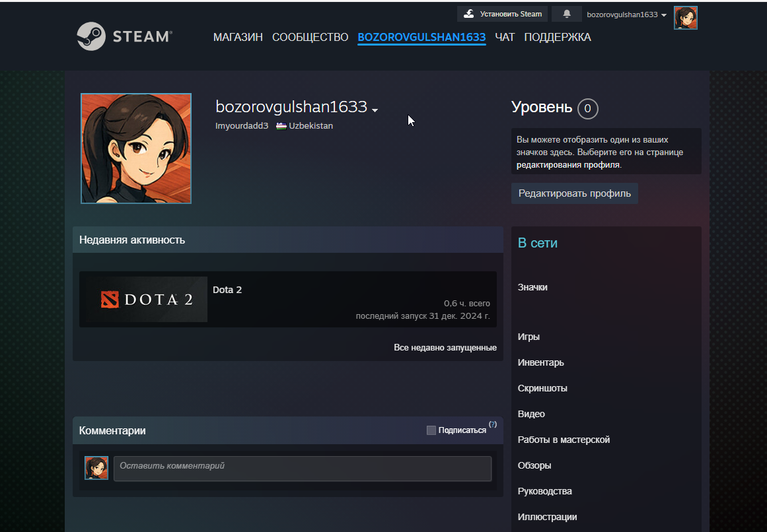The height and width of the screenshot is (532, 767).
Task: Open the СООБЩЕСТВО menu
Action: pos(310,37)
